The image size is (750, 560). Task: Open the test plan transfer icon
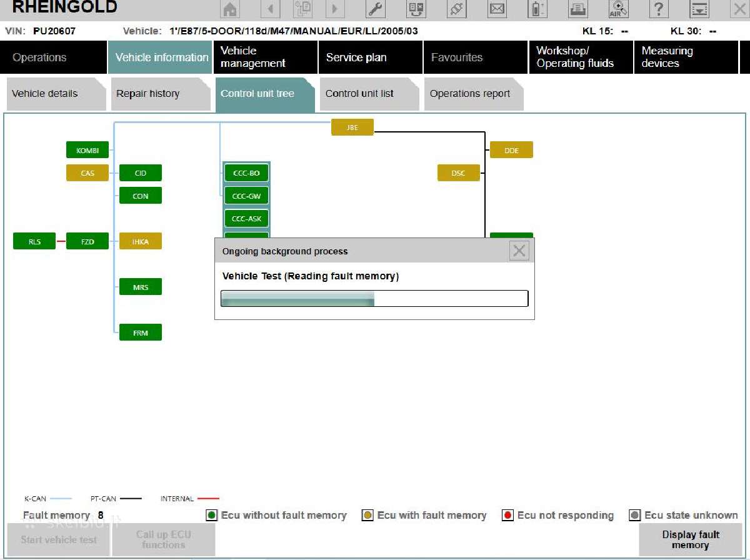click(x=416, y=9)
